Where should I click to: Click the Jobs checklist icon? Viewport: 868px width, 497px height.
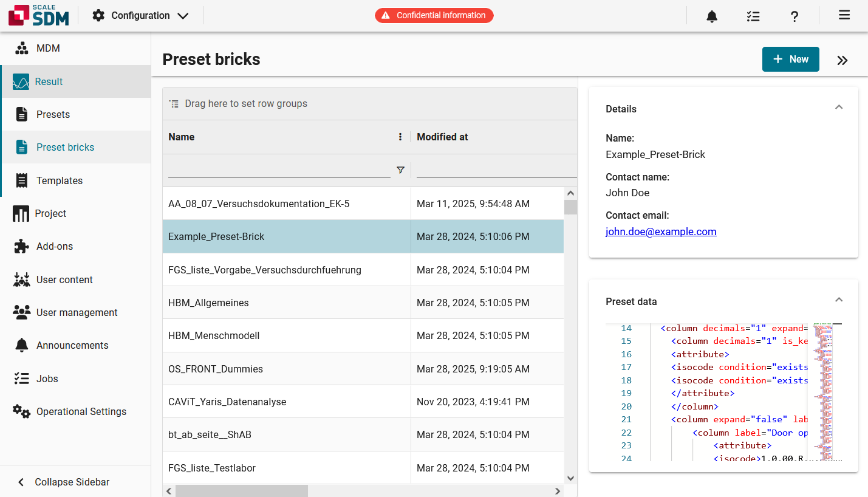click(22, 379)
